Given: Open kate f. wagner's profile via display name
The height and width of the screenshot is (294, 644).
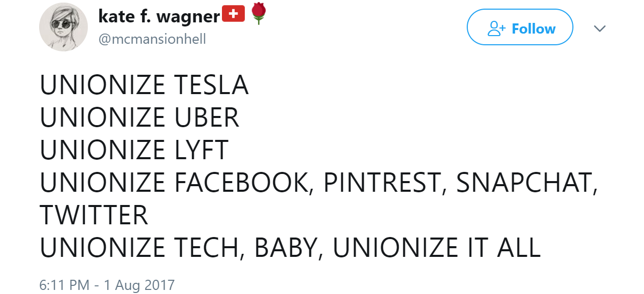Looking at the screenshot, I should tap(159, 16).
